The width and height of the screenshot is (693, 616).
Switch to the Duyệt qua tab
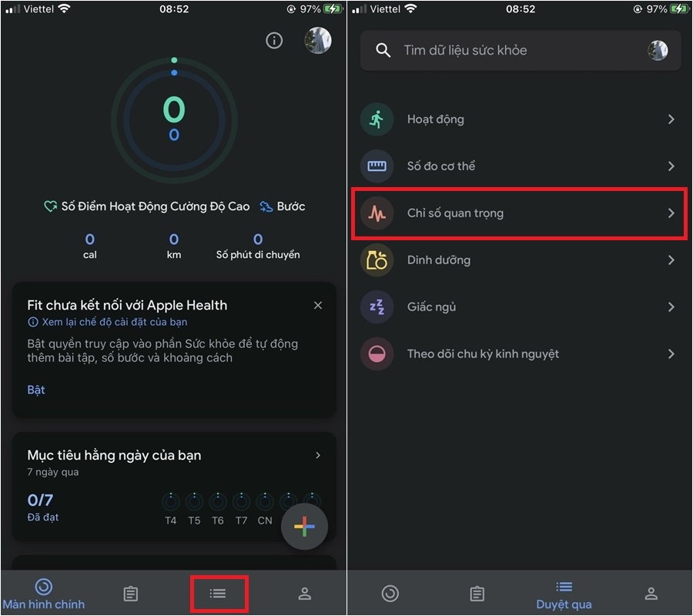(563, 593)
